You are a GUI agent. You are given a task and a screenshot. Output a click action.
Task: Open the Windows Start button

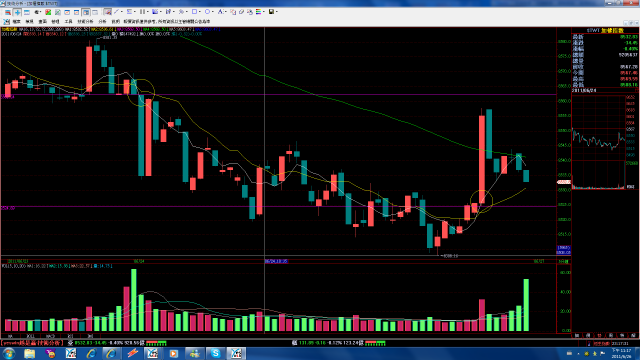pos(9,353)
